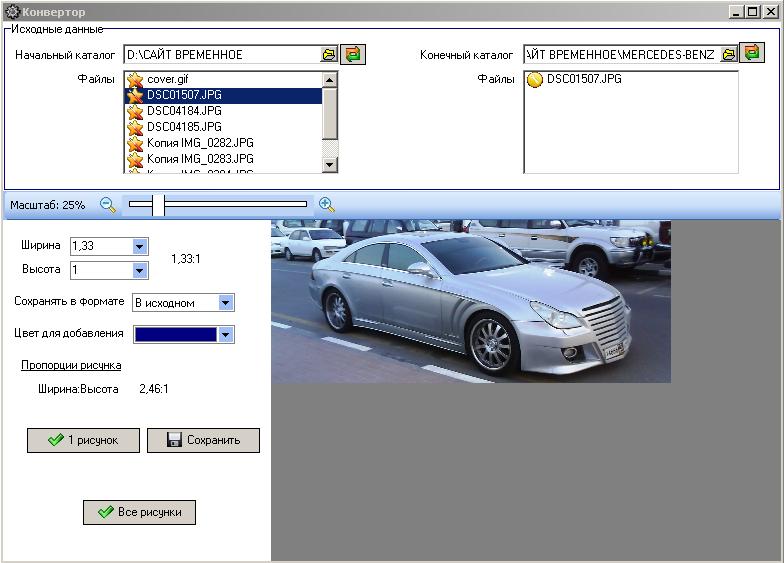Refresh the Конечный каталог file list
This screenshot has height=563, width=784.
point(752,52)
